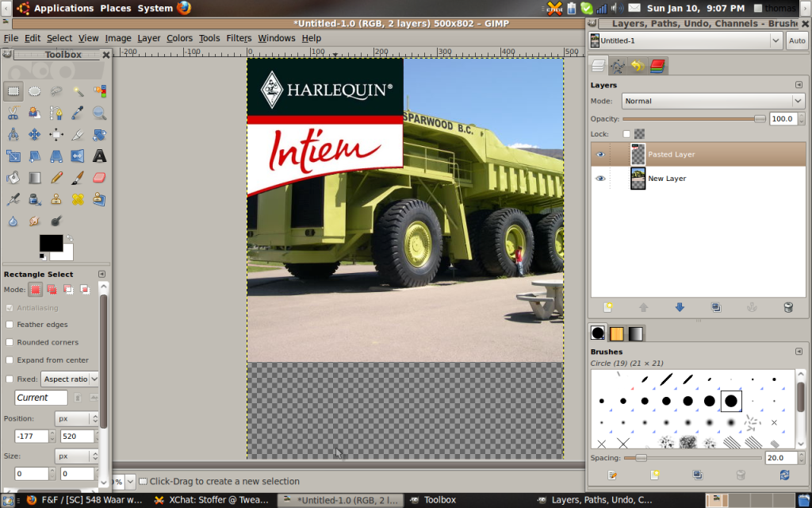Toggle Fixed aspect ratio checkbox
This screenshot has width=812, height=508.
point(10,379)
